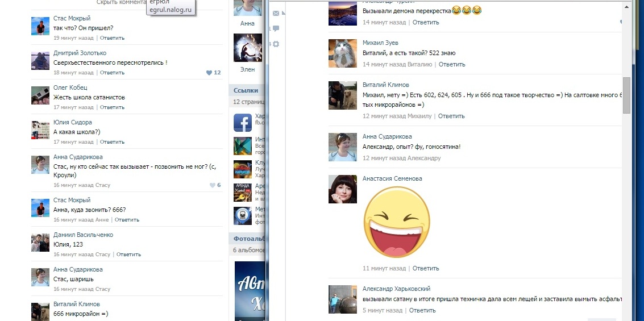
Task: Open Дмитрий Золотько's avatar
Action: pos(40,61)
